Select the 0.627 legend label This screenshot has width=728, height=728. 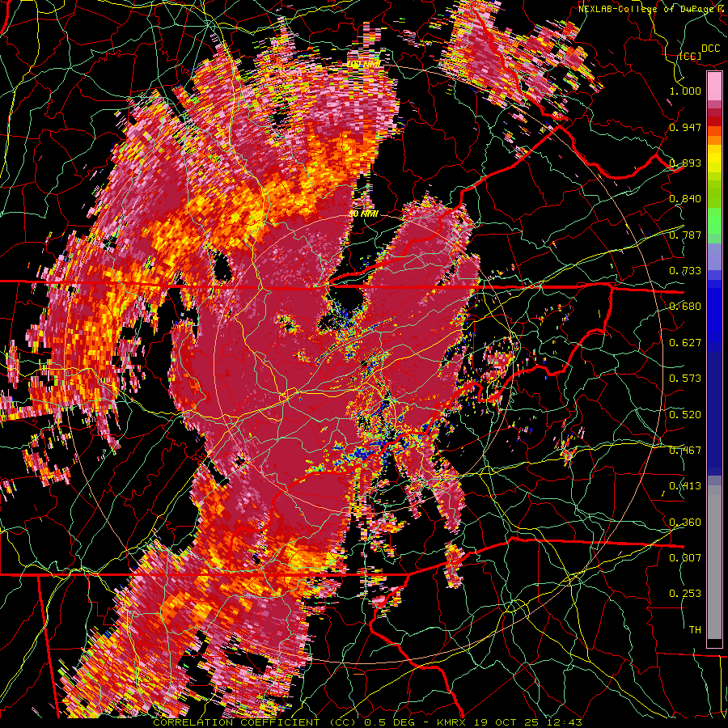click(x=685, y=343)
